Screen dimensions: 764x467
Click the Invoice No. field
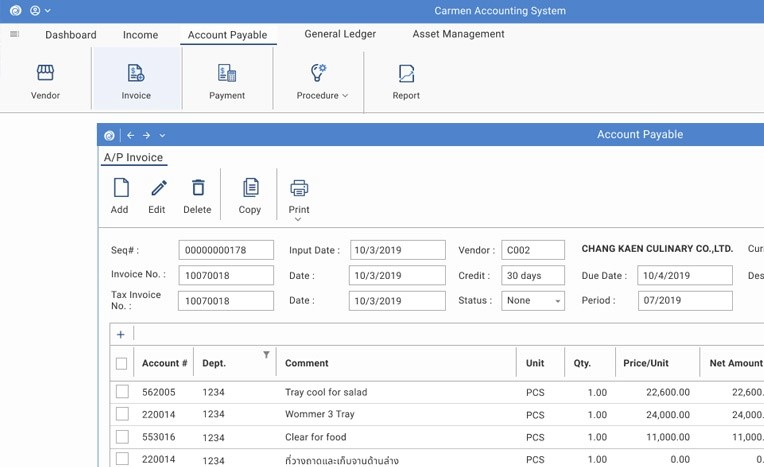tap(226, 275)
